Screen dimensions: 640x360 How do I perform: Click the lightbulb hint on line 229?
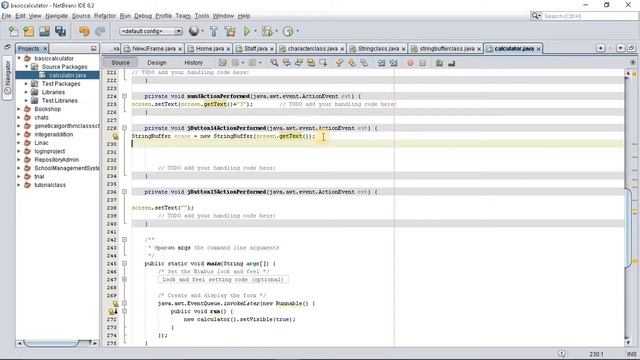pyautogui.click(x=116, y=136)
